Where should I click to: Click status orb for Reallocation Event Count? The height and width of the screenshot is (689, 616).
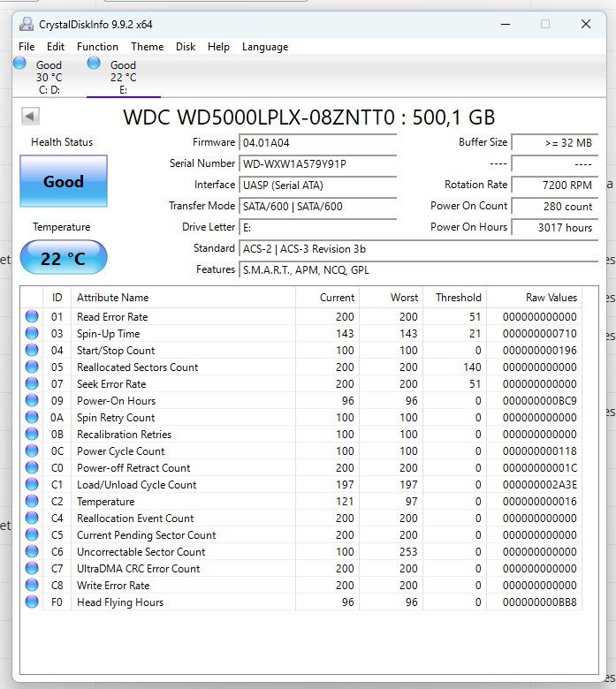pos(32,518)
